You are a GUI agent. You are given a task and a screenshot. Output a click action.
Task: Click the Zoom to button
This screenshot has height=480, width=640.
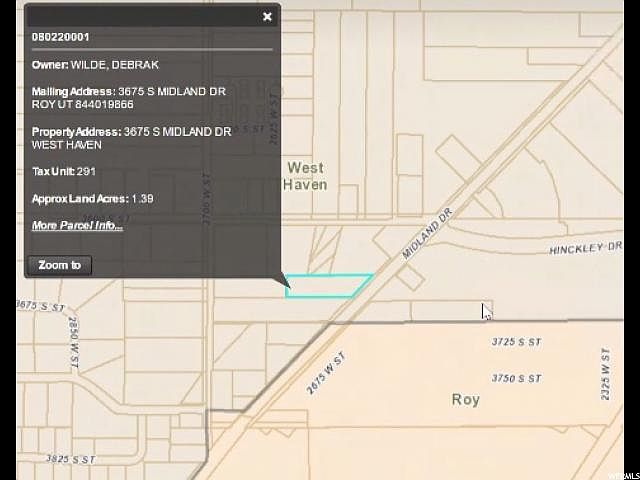[60, 265]
